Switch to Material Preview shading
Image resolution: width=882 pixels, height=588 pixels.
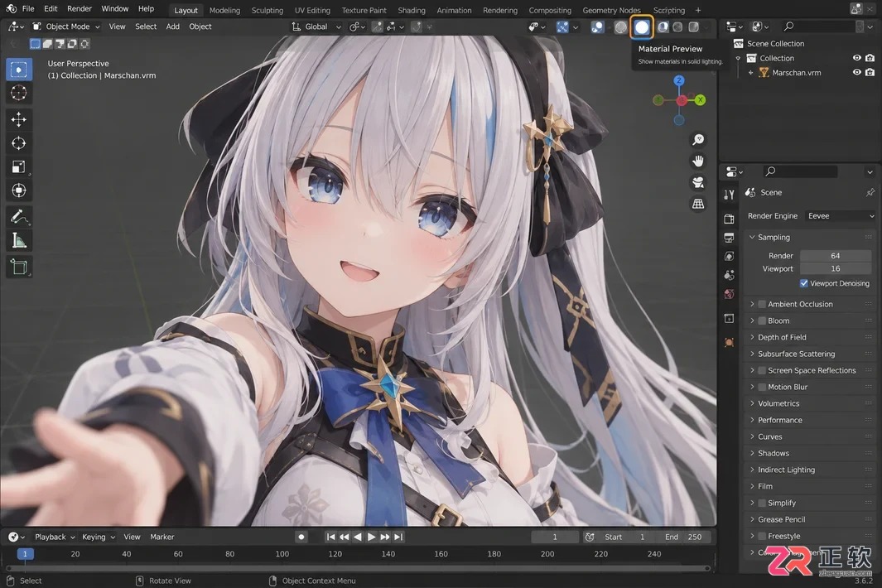pos(642,27)
